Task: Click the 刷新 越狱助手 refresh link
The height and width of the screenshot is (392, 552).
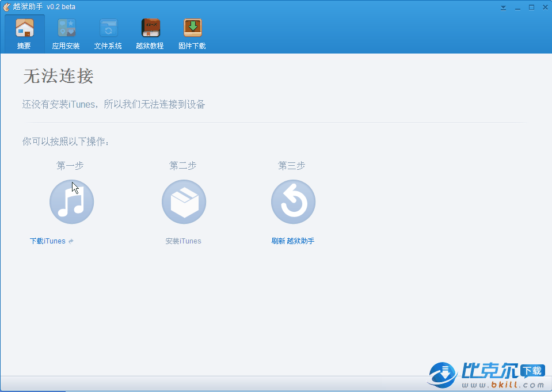Action: click(293, 241)
